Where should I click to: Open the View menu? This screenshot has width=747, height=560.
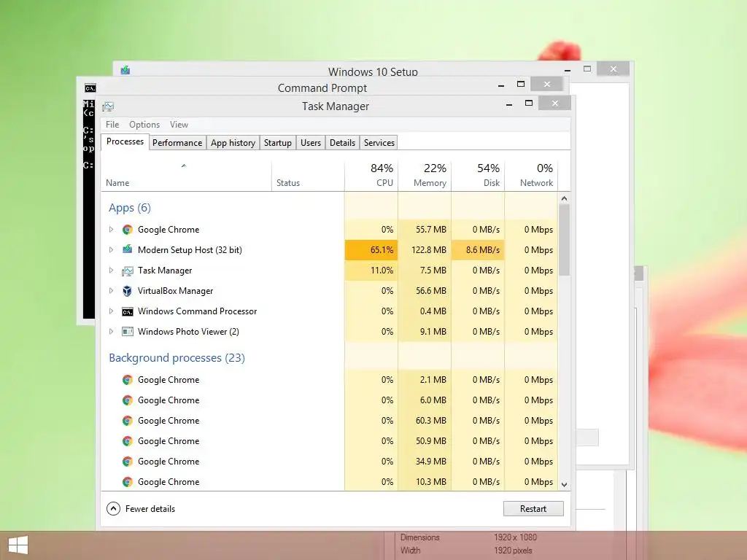[x=179, y=124]
